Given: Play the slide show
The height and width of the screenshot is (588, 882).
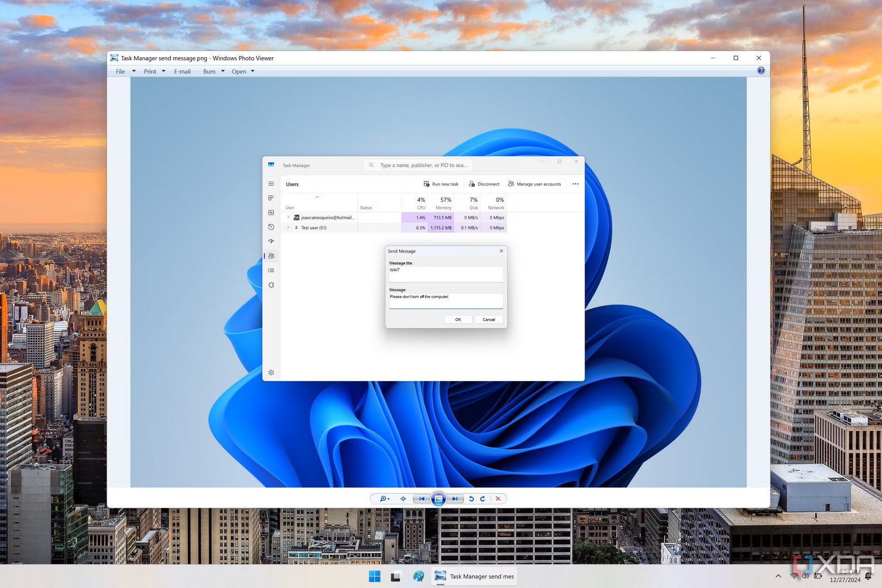Looking at the screenshot, I should tap(438, 499).
